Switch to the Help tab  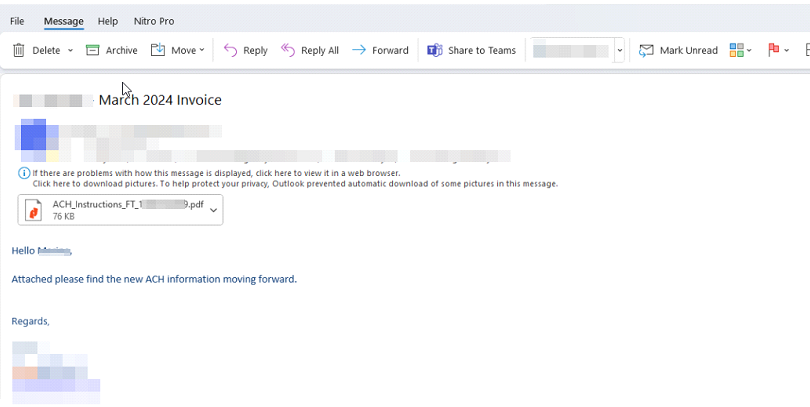[108, 21]
